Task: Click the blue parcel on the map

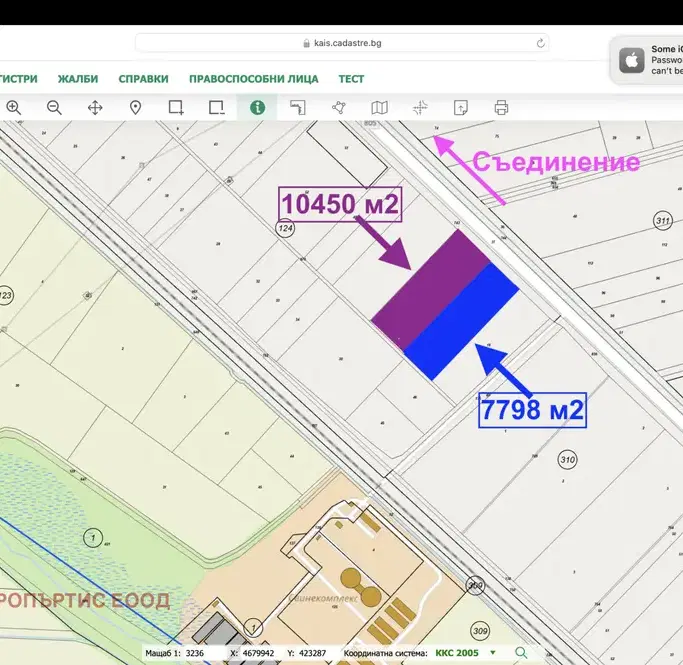Action: [x=462, y=322]
